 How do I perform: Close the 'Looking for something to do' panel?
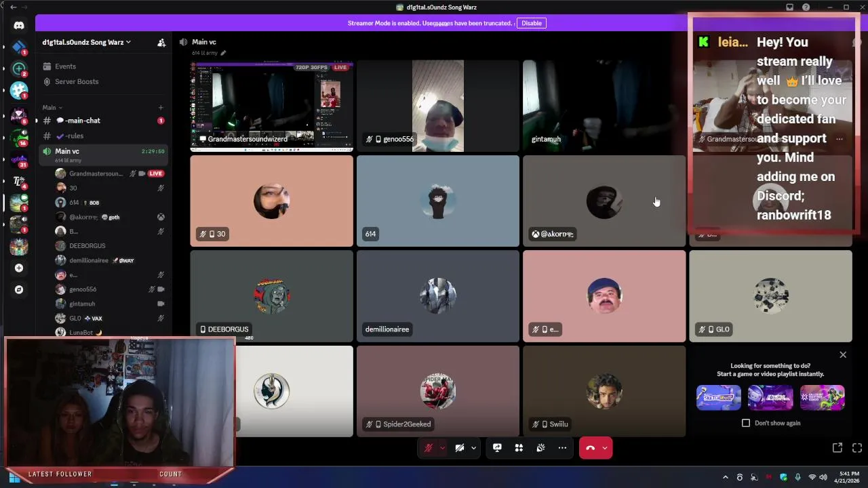pos(843,354)
